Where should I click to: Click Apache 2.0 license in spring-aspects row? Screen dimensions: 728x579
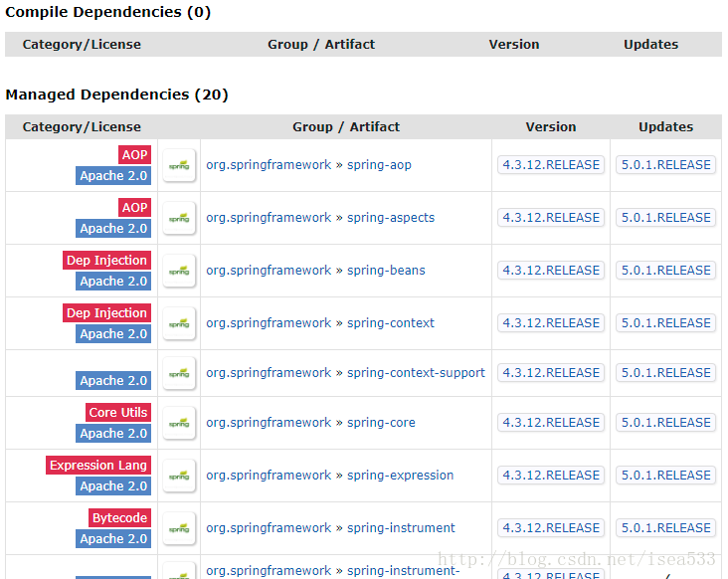coord(113,228)
